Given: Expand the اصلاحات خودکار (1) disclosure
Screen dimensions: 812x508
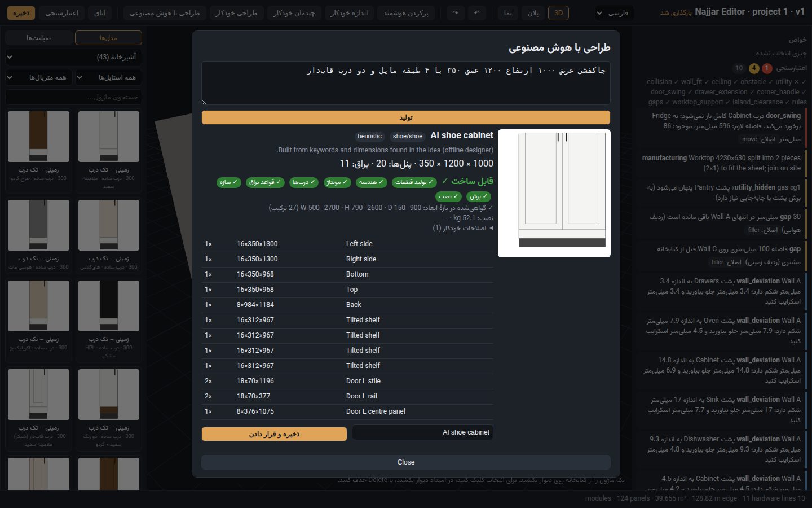Looking at the screenshot, I should 463,228.
